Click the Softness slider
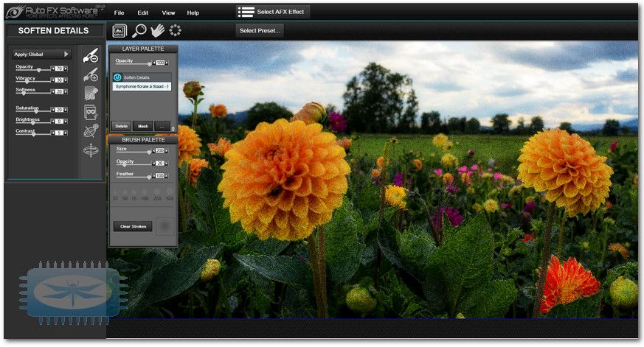Image resolution: width=644 pixels, height=347 pixels. coord(33,93)
